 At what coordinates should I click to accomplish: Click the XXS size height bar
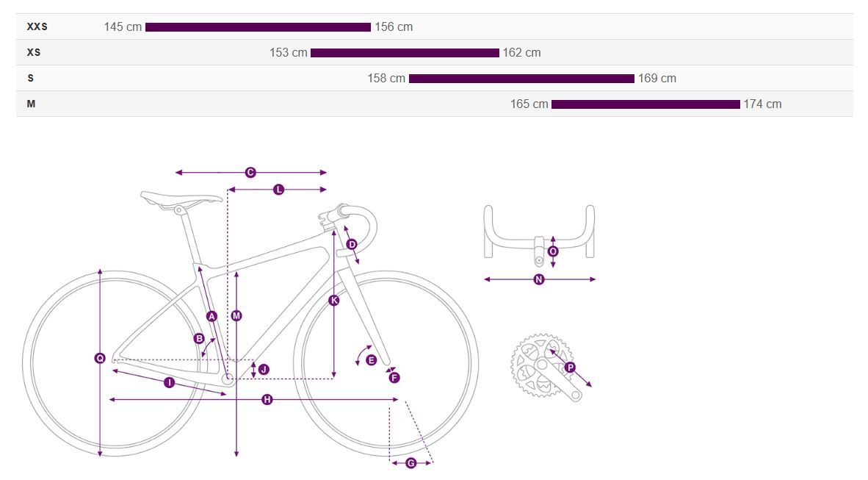pos(258,27)
